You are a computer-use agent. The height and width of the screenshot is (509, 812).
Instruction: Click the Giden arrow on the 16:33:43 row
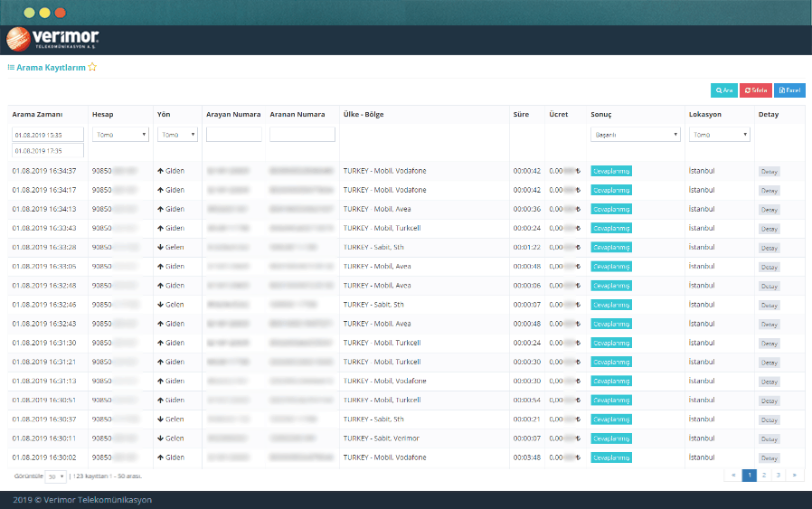click(161, 229)
